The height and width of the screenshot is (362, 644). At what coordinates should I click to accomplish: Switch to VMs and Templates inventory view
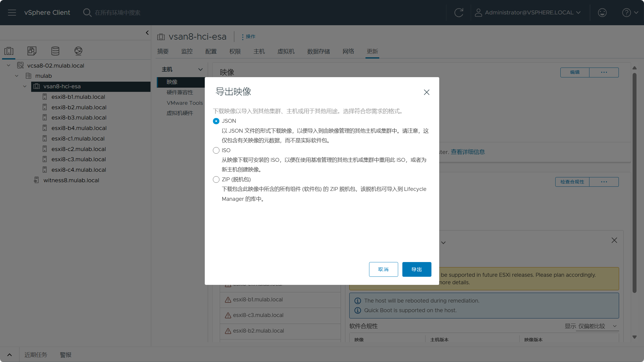[32, 51]
